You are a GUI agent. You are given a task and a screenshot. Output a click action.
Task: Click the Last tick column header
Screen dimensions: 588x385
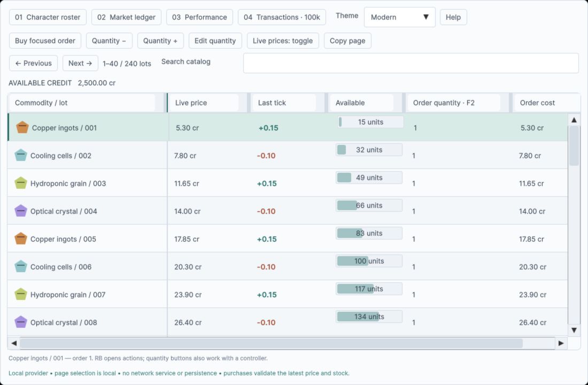click(x=284, y=103)
